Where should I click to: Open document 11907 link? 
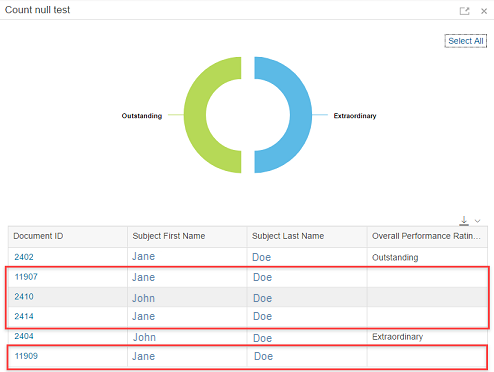coord(26,277)
